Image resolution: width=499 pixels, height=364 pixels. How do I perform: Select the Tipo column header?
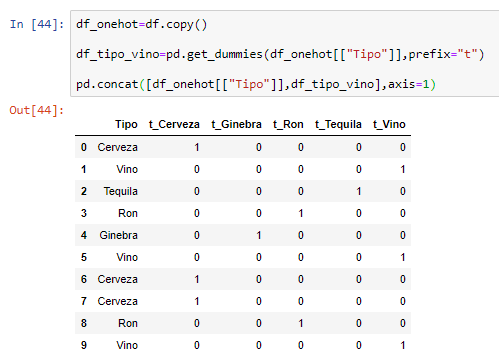(126, 124)
